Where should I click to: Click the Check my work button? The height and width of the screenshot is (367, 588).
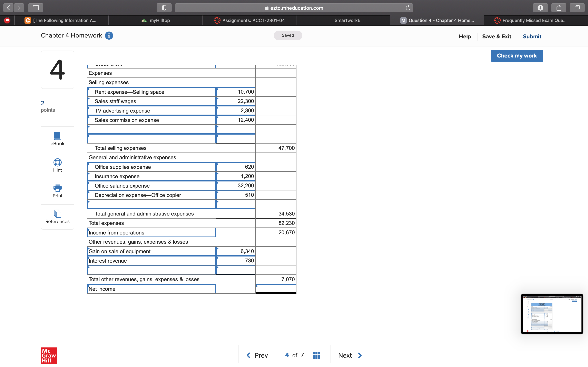(517, 56)
